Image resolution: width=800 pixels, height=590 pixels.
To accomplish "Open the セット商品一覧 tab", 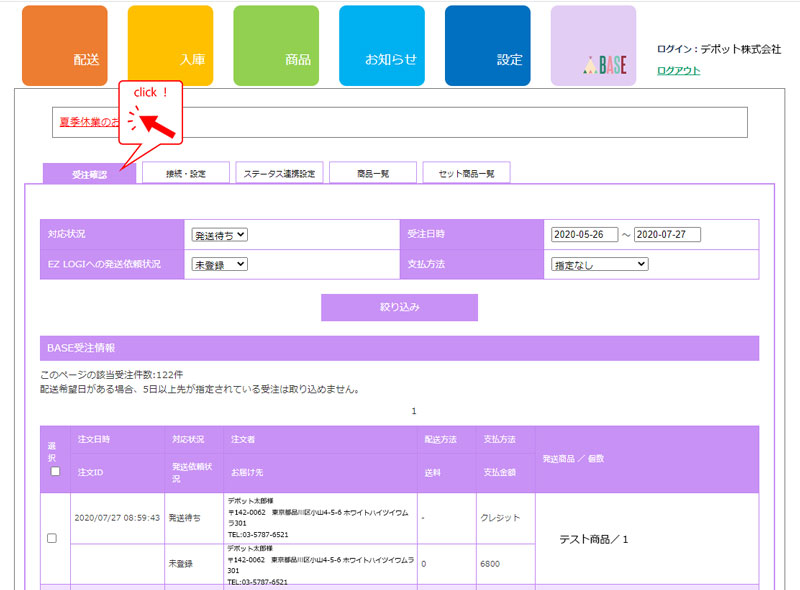I will 466,173.
